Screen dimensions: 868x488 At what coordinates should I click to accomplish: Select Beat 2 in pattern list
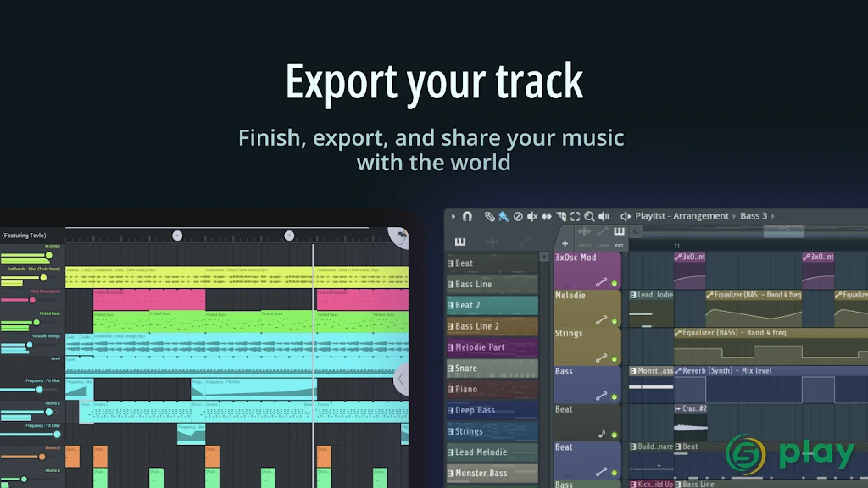(x=492, y=305)
